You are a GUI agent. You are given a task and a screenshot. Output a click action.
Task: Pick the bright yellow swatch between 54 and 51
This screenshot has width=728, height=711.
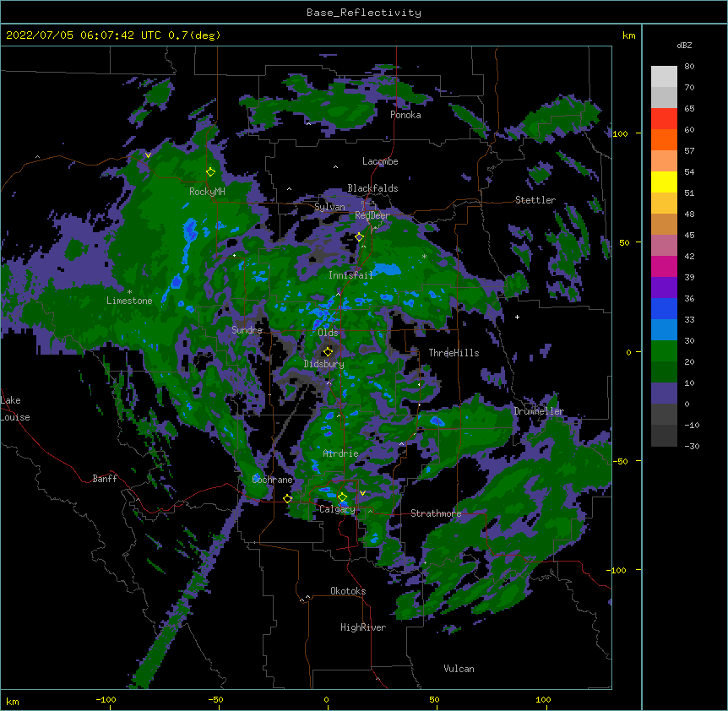pyautogui.click(x=664, y=182)
